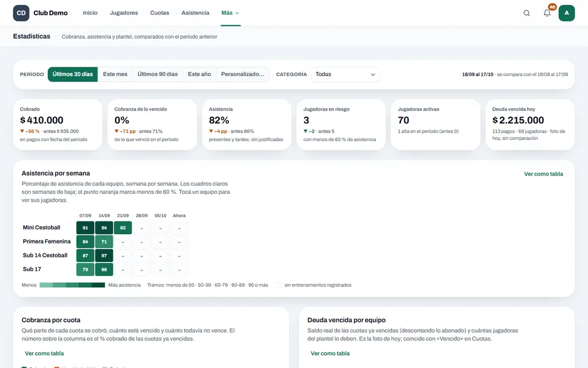Click the 94 heatmap cell
The width and height of the screenshot is (588, 368).
coord(104,228)
